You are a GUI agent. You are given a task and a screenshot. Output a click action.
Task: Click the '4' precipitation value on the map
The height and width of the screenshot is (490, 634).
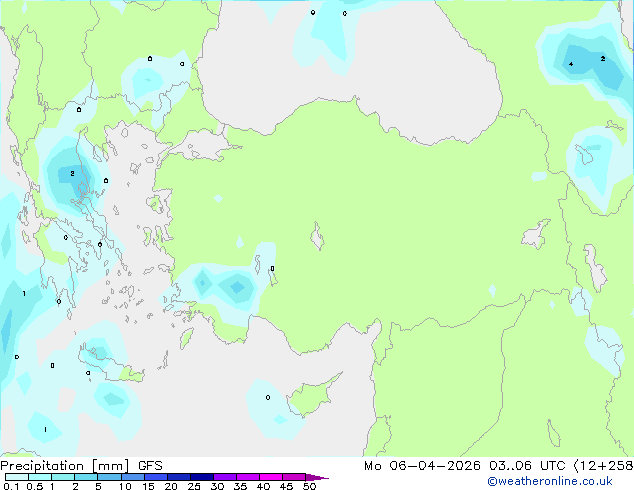tap(571, 64)
